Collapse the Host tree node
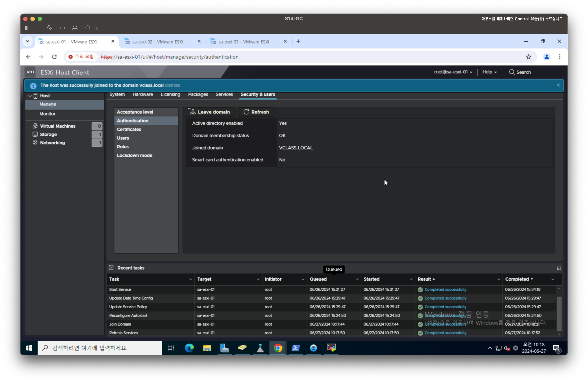588x382 pixels. pos(30,96)
